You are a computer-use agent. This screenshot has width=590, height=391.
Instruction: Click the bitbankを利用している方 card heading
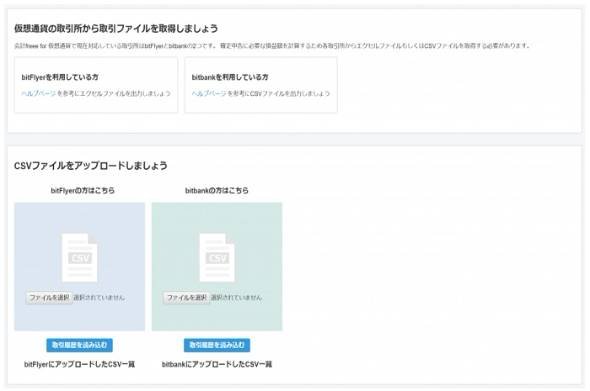230,77
